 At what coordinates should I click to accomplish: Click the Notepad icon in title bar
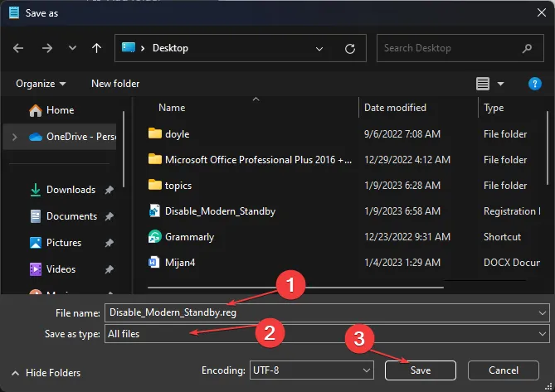pos(14,12)
